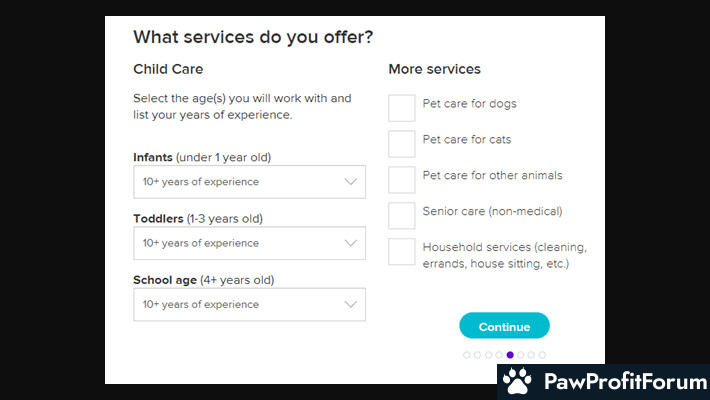Click the Infants dropdown chevron arrow
Image resolution: width=710 pixels, height=400 pixels.
point(350,182)
